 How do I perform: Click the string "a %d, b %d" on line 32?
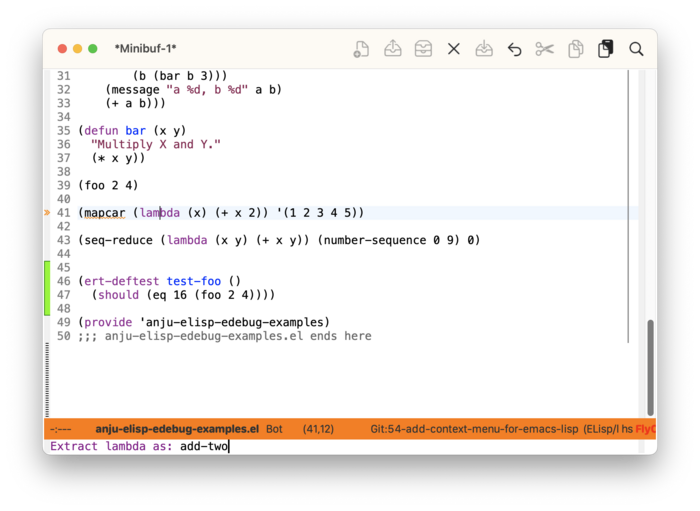point(207,90)
